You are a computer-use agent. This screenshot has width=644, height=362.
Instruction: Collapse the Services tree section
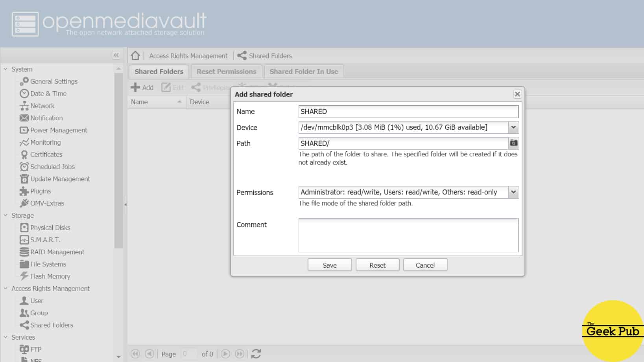[6, 337]
